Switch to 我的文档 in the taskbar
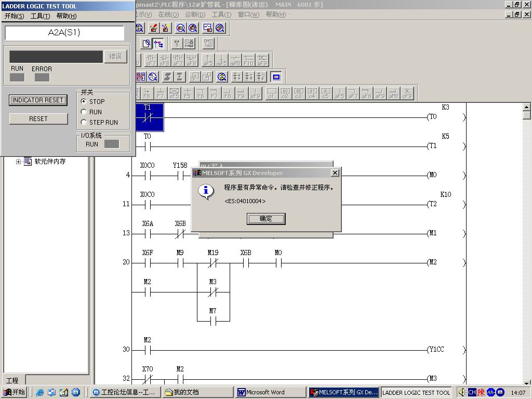The width and height of the screenshot is (532, 399). coord(197,392)
